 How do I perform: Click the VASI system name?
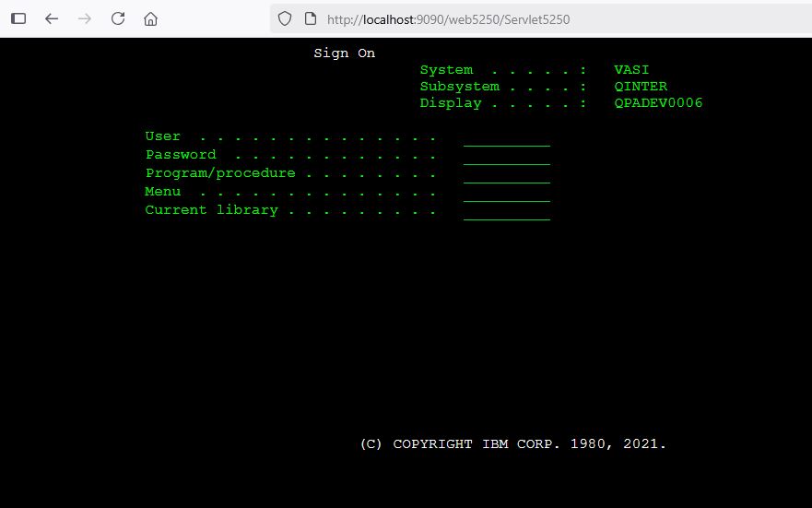pyautogui.click(x=631, y=70)
